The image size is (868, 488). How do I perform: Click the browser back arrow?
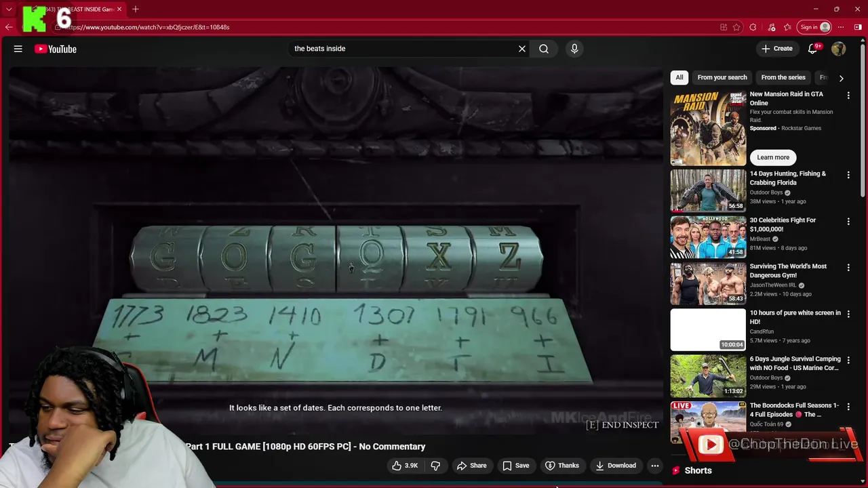(9, 27)
